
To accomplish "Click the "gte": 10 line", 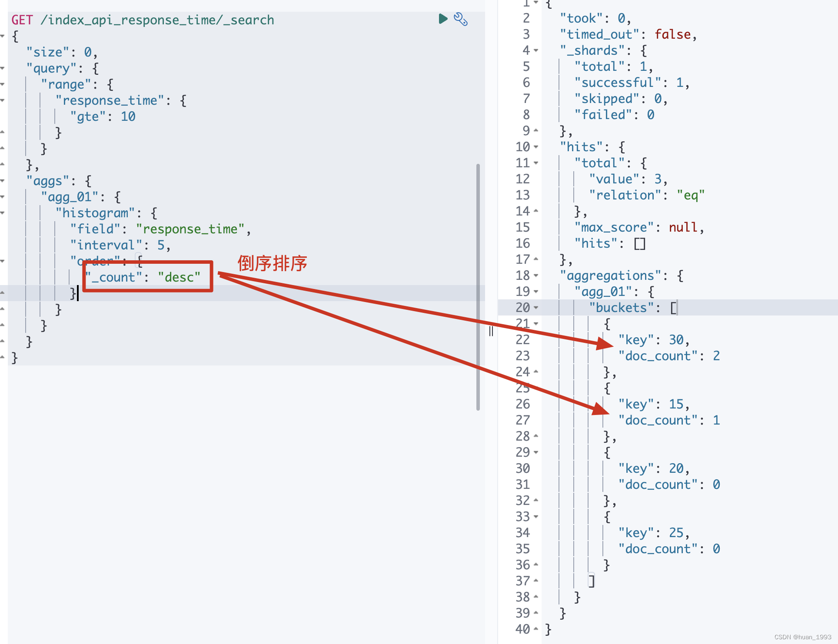I will coord(103,116).
